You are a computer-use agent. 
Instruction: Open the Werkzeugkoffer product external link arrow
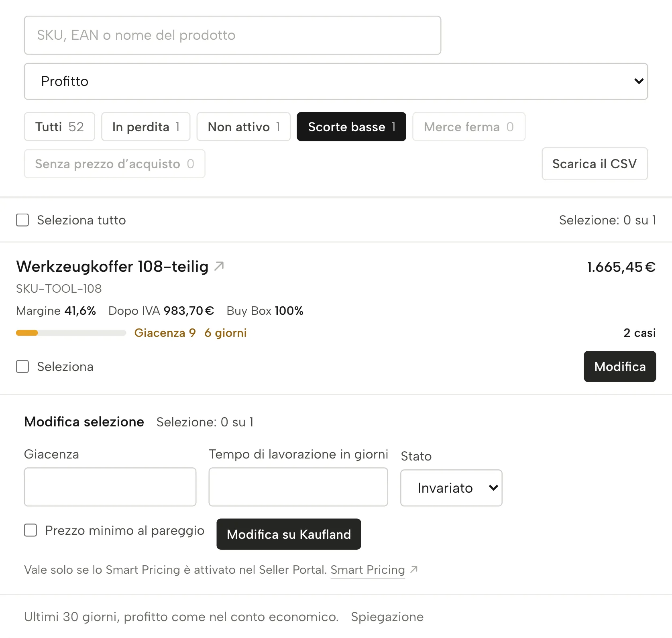tap(219, 266)
